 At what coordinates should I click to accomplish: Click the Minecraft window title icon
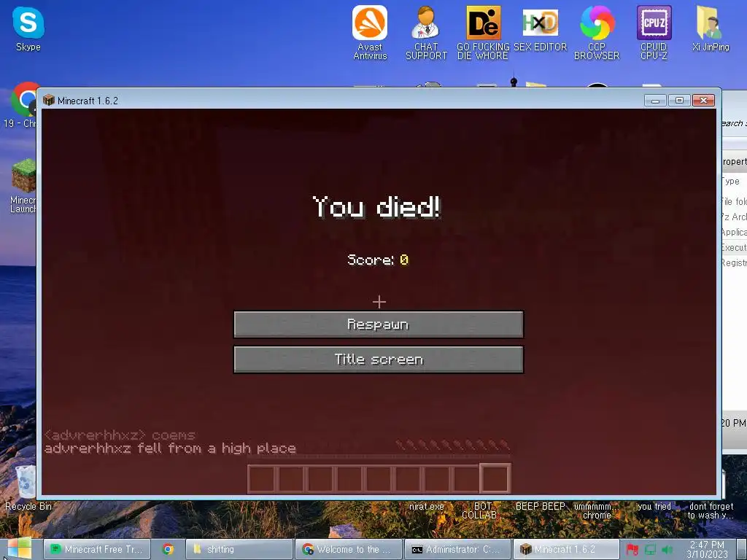point(49,100)
